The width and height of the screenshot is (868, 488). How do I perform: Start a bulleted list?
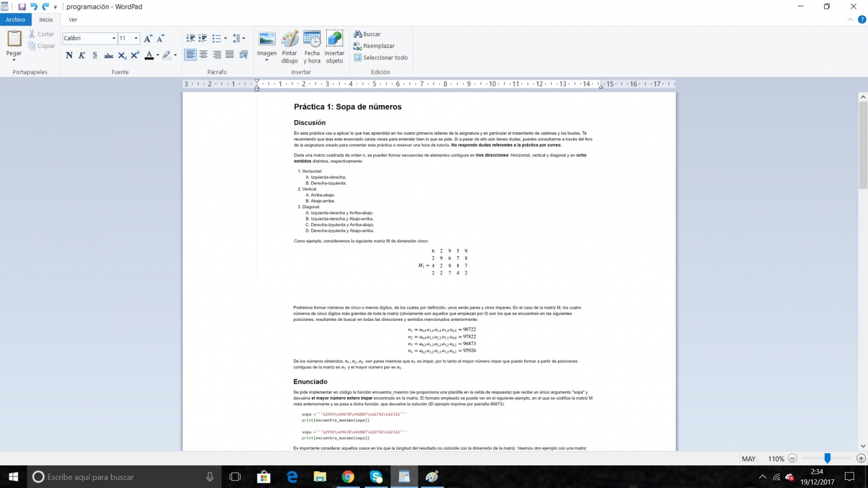(216, 38)
